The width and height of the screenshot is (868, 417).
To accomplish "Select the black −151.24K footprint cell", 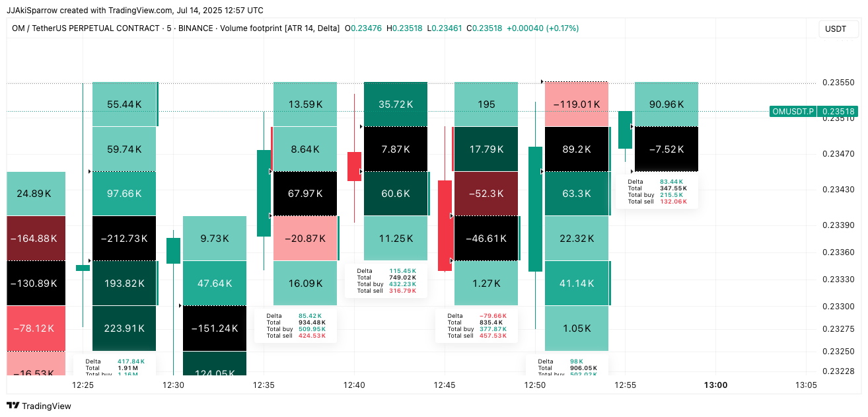I will click(214, 328).
